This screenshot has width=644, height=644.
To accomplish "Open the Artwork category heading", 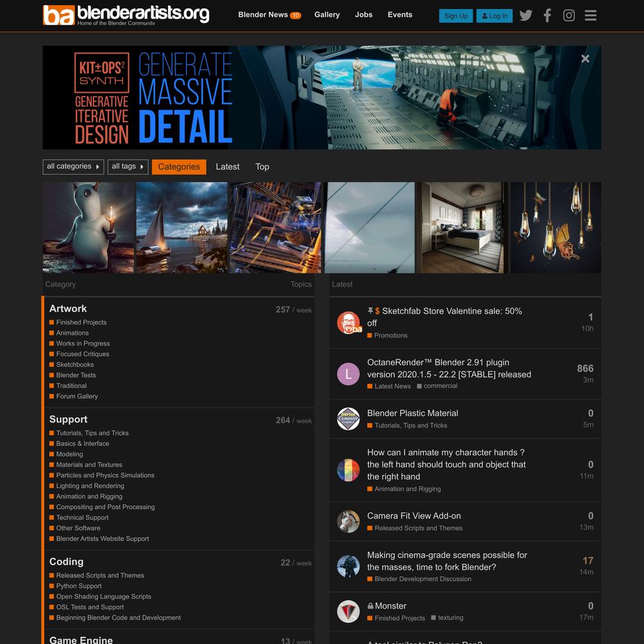I will click(x=68, y=308).
